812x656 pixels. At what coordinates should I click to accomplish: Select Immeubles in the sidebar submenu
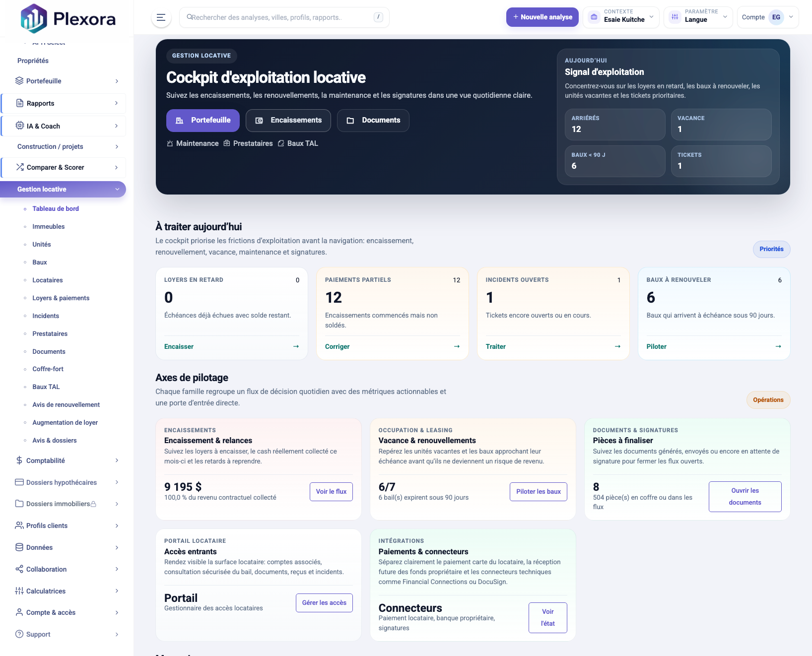[49, 226]
